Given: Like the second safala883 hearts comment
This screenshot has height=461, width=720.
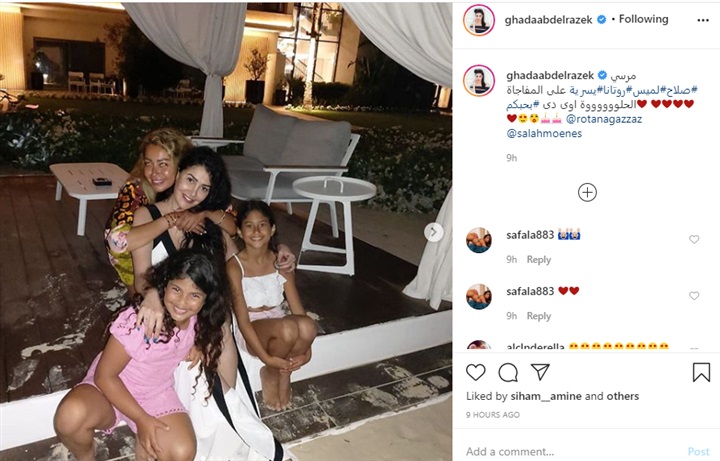Looking at the screenshot, I should [694, 296].
